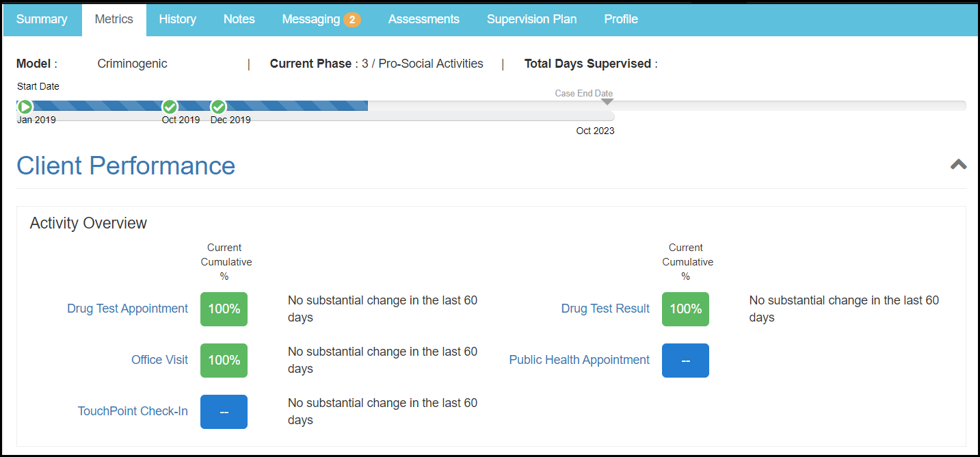Click the Public Health Appointment link

pyautogui.click(x=579, y=360)
